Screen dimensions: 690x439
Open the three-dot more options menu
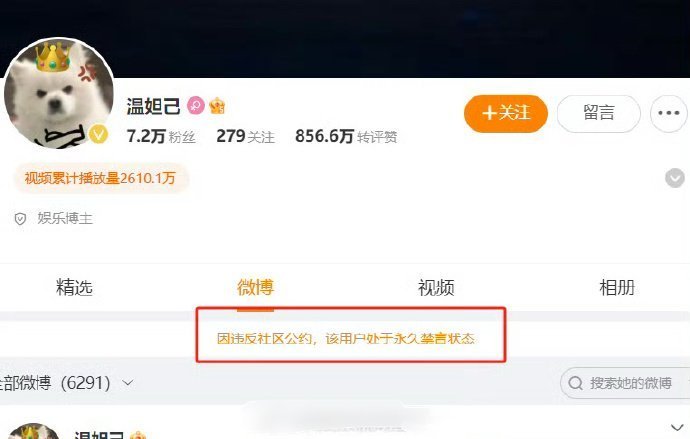pyautogui.click(x=668, y=113)
